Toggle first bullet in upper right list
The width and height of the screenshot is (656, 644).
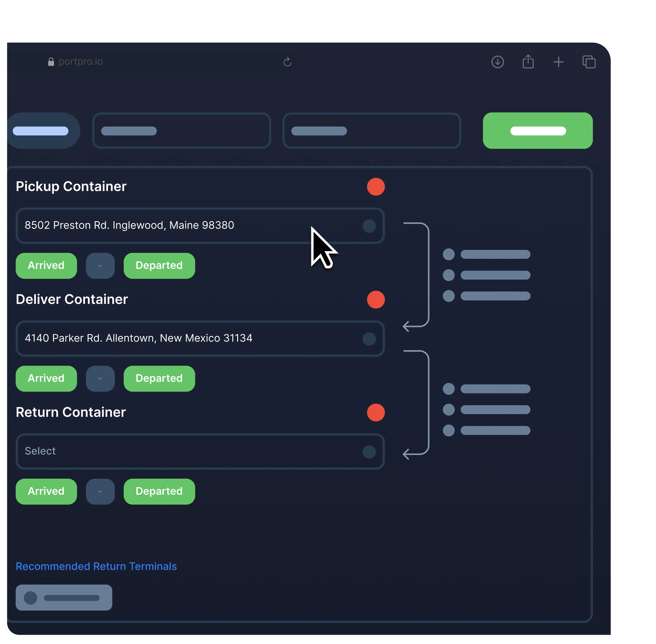[448, 254]
